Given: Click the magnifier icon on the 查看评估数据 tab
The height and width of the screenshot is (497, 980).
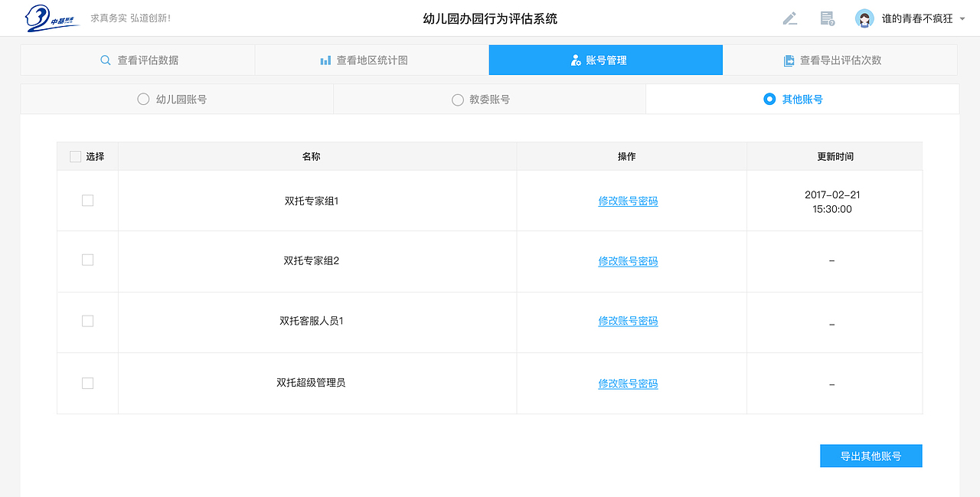Looking at the screenshot, I should pos(105,60).
